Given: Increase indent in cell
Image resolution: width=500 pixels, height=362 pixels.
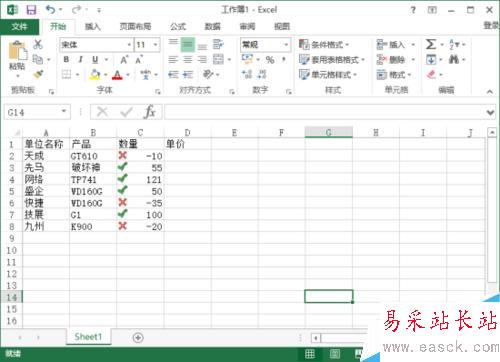Looking at the screenshot, I should 188,74.
